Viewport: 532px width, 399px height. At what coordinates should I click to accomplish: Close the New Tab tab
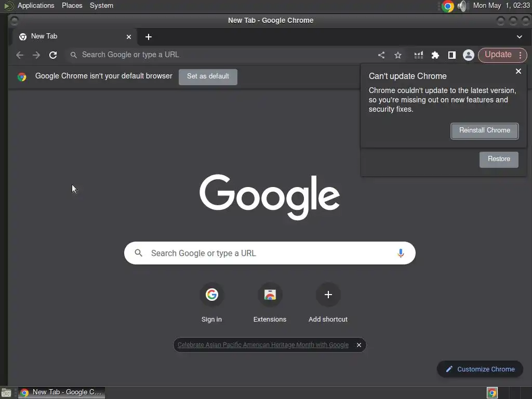pyautogui.click(x=129, y=37)
